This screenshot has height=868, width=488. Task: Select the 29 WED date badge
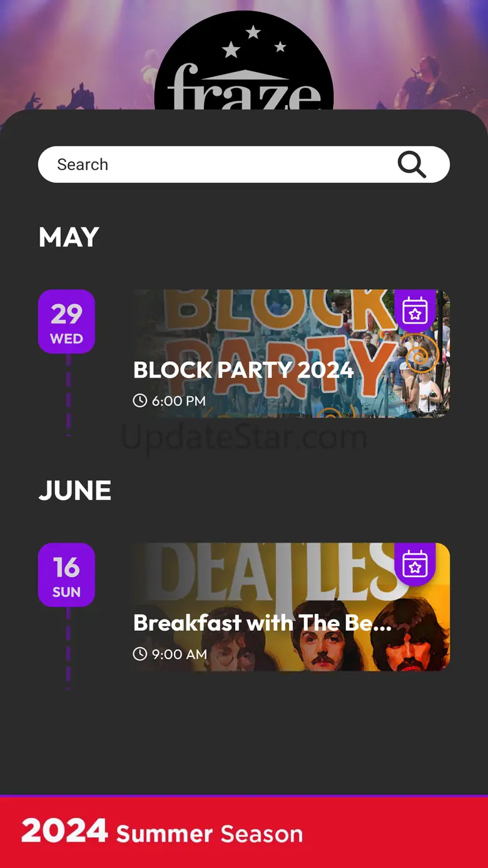(x=66, y=322)
